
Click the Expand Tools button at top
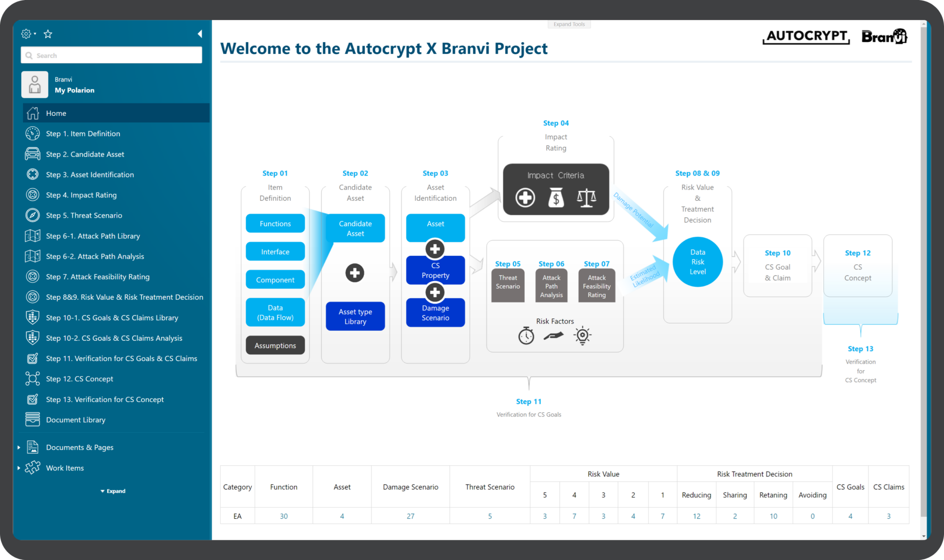569,24
